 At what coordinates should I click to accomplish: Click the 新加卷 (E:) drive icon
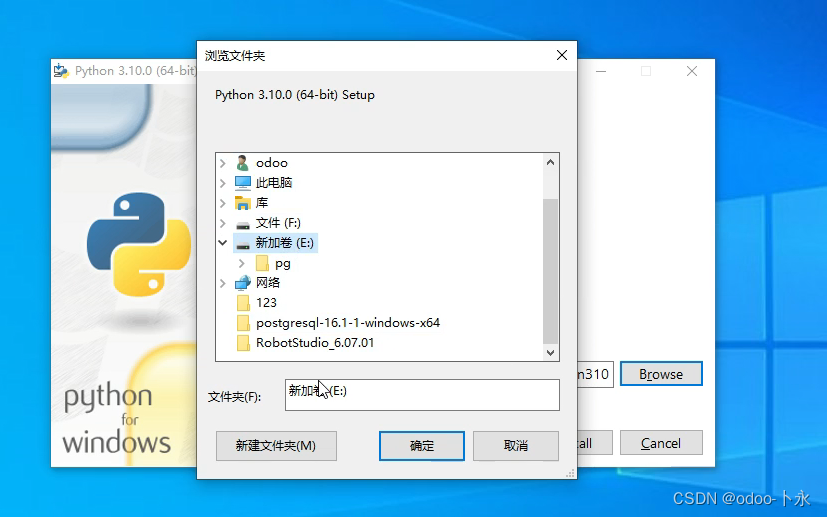(x=243, y=244)
